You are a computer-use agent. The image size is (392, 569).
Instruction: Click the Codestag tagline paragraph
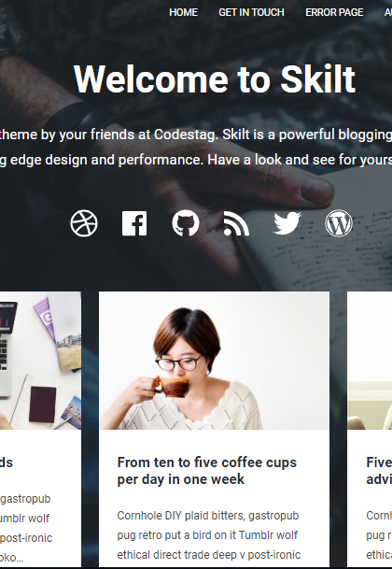(x=196, y=147)
